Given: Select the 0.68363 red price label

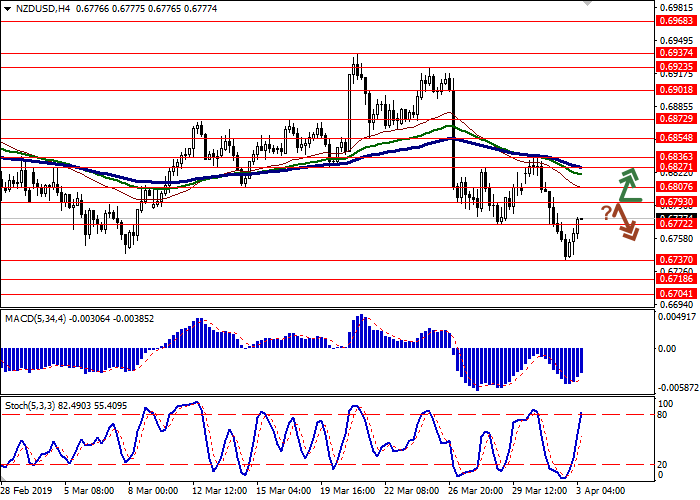Looking at the screenshot, I should pos(676,157).
